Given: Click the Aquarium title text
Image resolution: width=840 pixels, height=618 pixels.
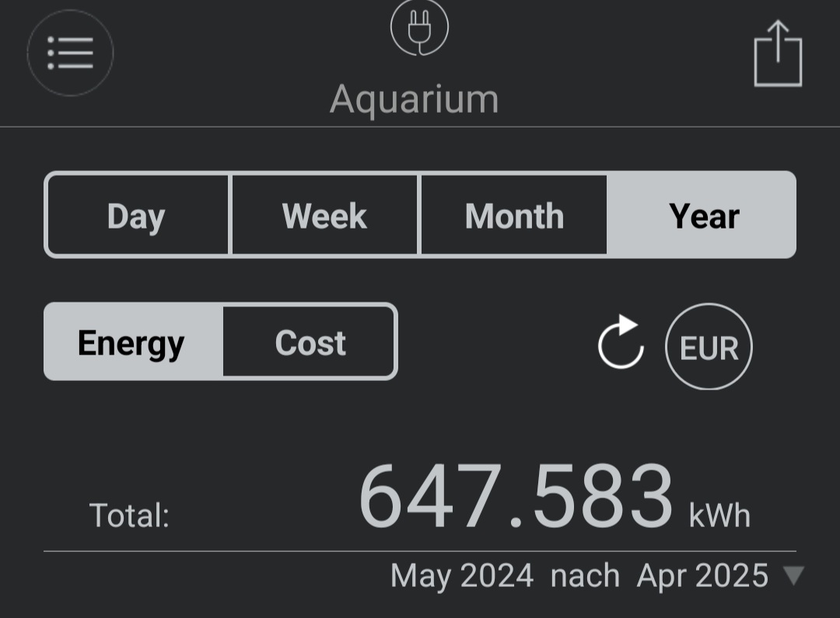Looking at the screenshot, I should (x=415, y=98).
